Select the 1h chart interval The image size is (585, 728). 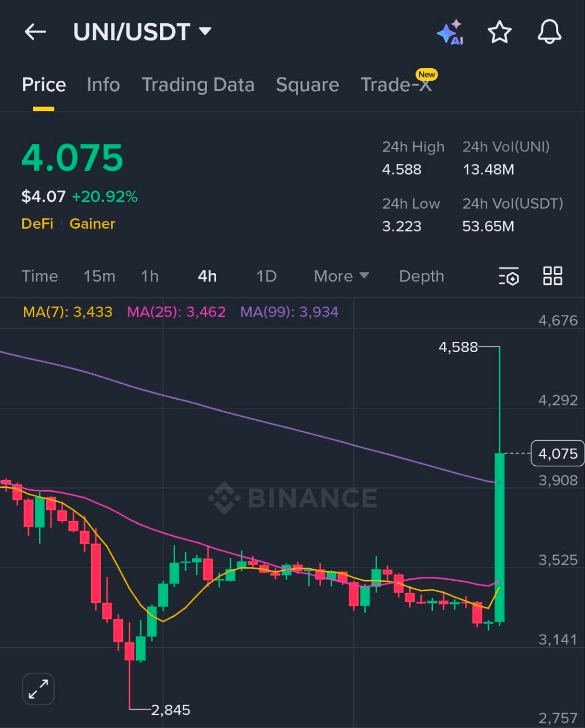point(150,276)
